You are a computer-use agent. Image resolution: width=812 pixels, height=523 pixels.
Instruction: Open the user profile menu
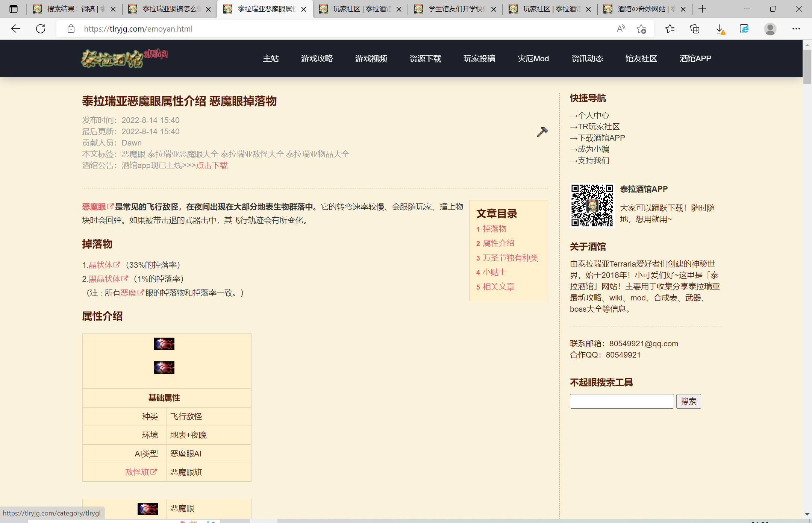click(770, 29)
